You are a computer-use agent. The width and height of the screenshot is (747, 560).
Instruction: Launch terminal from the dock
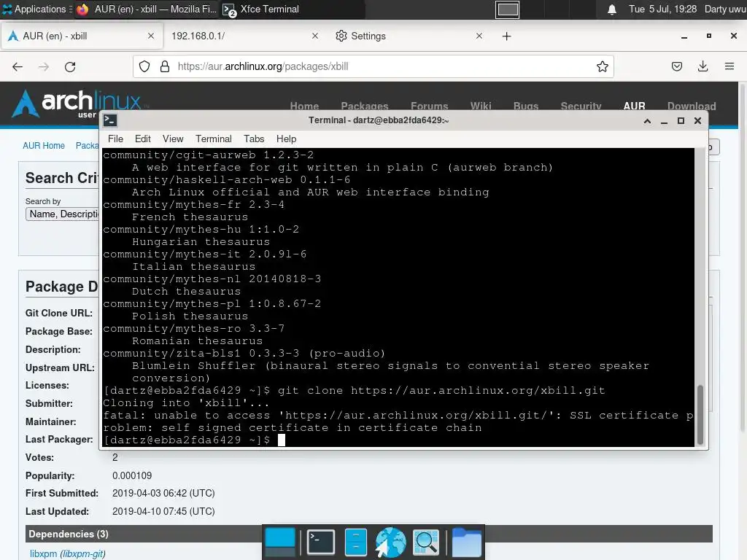click(321, 542)
